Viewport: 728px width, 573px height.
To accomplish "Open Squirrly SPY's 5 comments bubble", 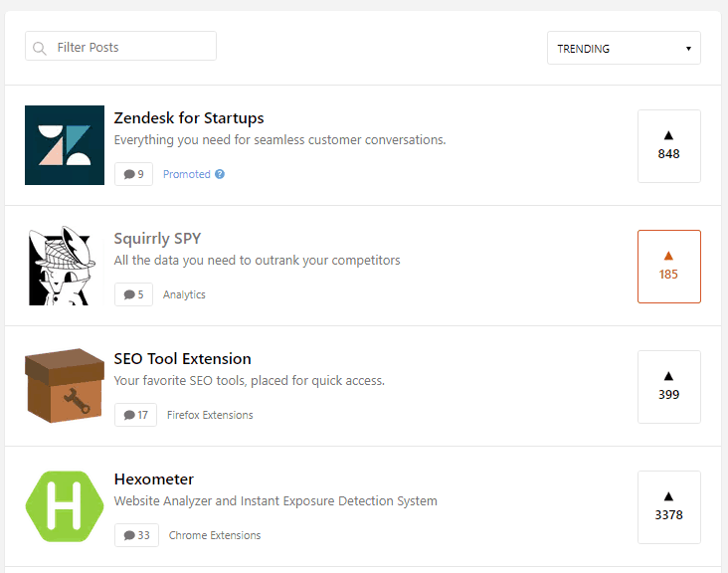I will [133, 294].
